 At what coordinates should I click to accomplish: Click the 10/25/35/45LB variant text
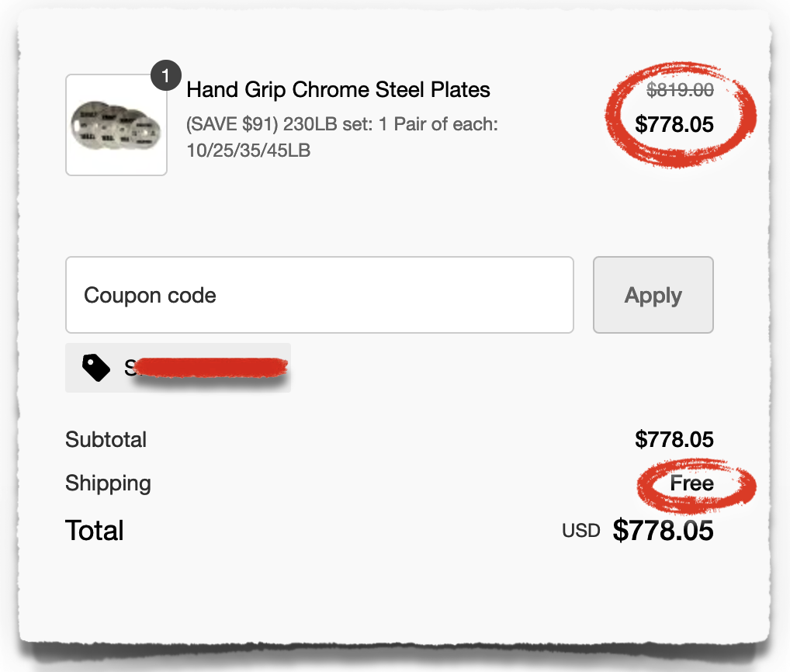click(248, 150)
